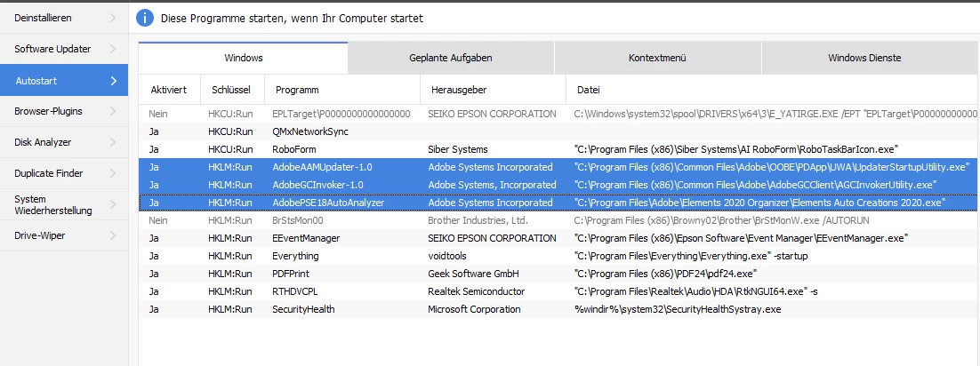Click the Ja status of QMxNetworkSync row
The height and width of the screenshot is (366, 980).
coord(155,131)
